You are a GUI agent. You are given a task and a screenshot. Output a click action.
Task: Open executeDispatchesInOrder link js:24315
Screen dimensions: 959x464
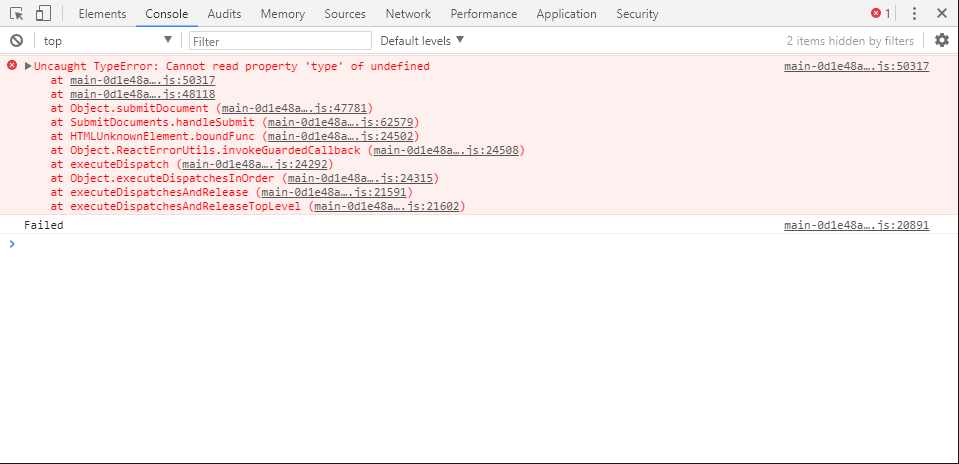360,179
